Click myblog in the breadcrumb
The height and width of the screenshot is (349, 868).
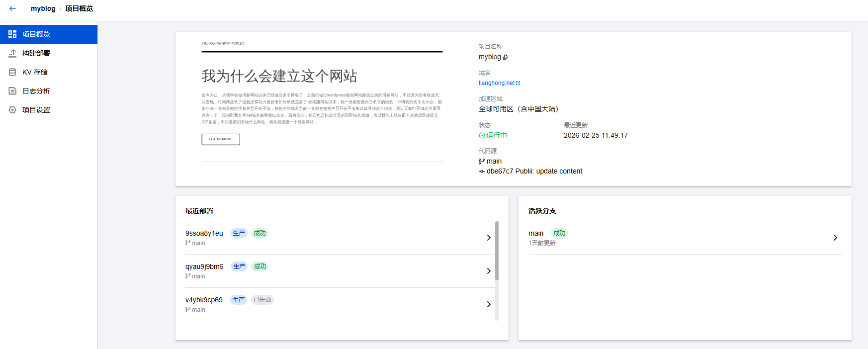tap(43, 8)
